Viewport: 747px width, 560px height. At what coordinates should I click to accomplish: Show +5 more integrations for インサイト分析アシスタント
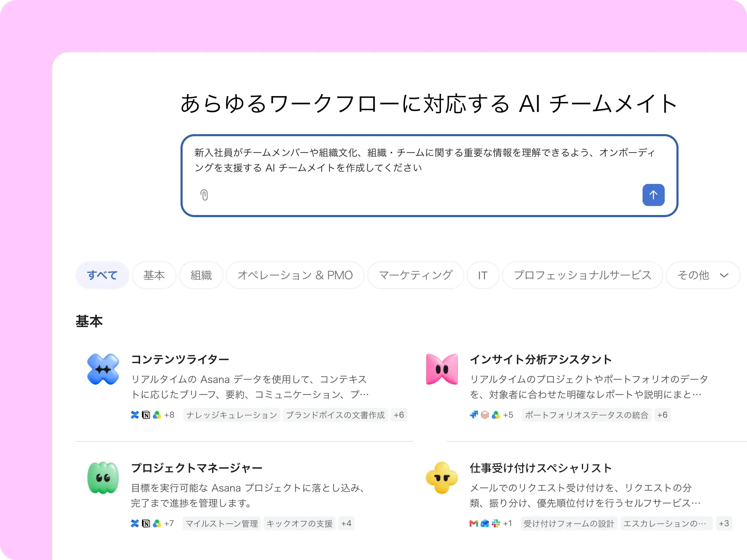(508, 415)
